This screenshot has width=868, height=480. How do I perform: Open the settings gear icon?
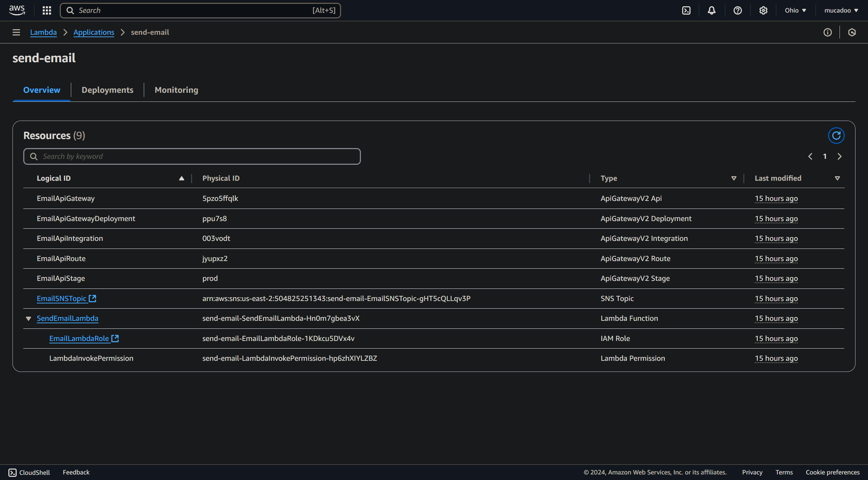tap(763, 10)
